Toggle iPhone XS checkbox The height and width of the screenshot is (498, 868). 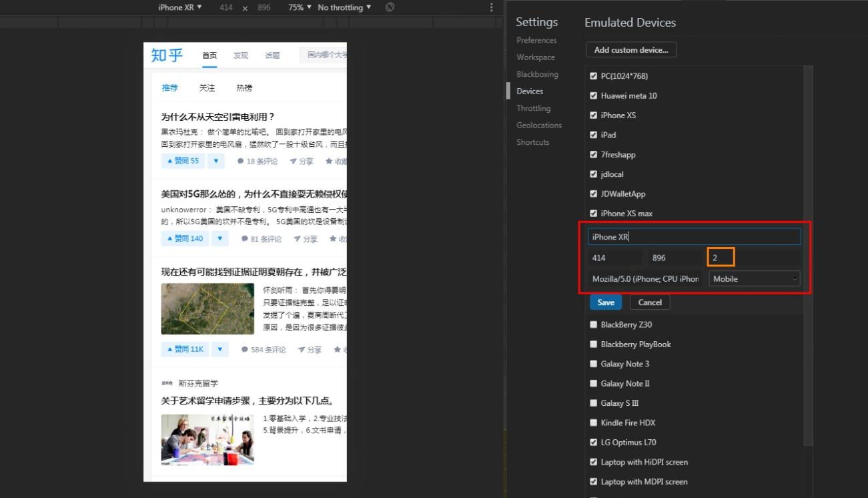pos(594,115)
